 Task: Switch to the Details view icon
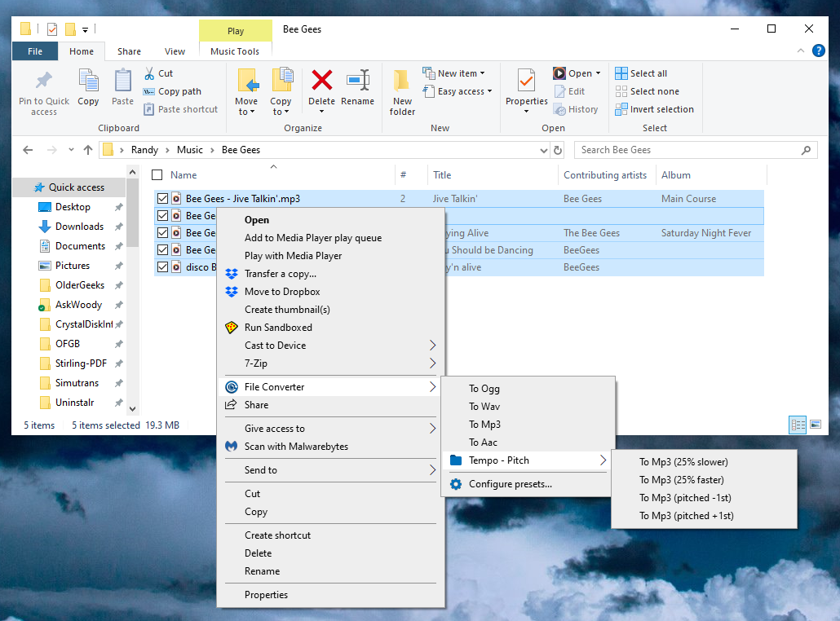(798, 425)
